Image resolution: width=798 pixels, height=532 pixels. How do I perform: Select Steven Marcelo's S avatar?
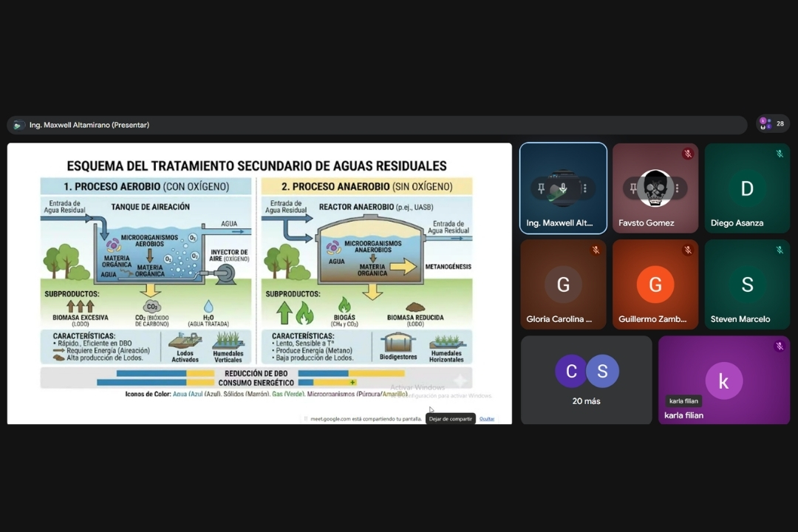click(x=746, y=284)
